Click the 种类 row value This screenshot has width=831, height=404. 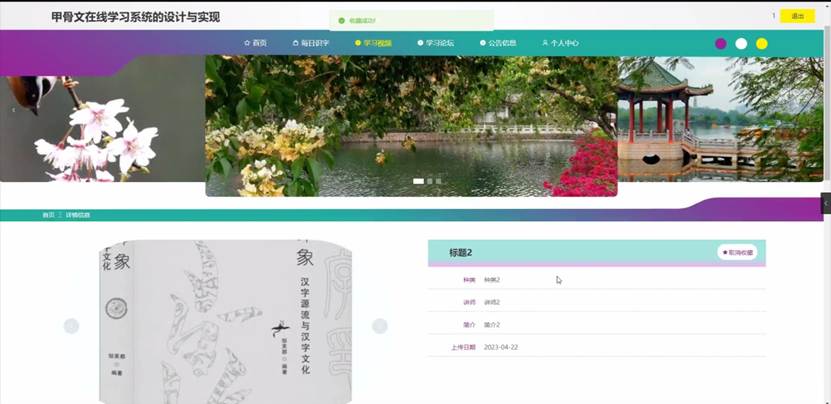tap(492, 279)
